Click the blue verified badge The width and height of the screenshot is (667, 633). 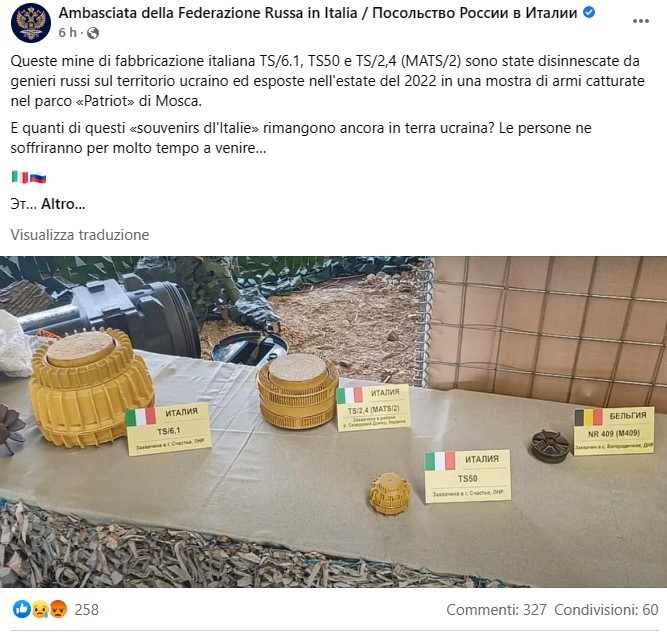click(589, 13)
